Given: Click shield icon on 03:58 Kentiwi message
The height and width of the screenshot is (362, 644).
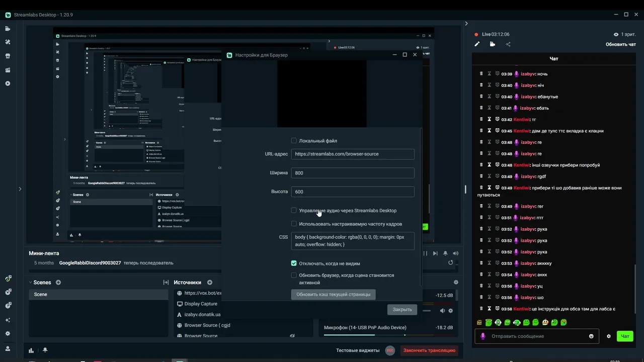Looking at the screenshot, I should (497, 309).
